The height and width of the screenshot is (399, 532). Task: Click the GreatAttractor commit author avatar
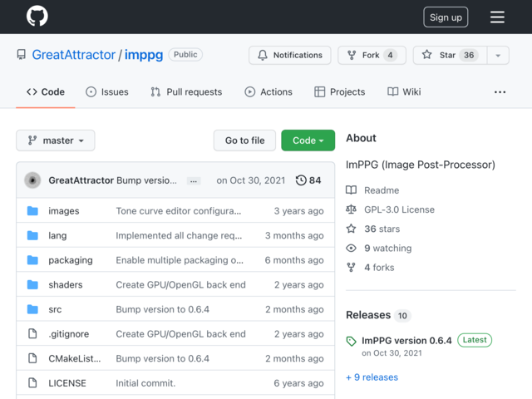[32, 180]
